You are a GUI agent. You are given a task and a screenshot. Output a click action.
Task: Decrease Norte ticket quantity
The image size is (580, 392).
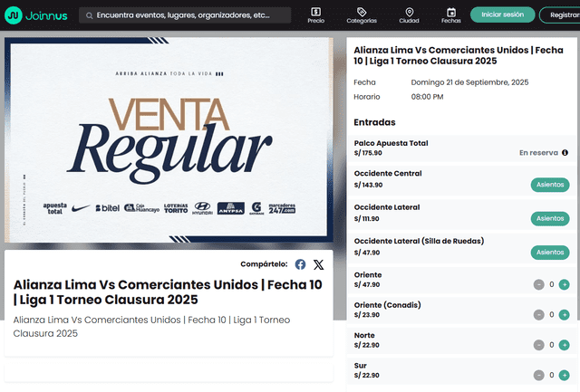tap(538, 345)
